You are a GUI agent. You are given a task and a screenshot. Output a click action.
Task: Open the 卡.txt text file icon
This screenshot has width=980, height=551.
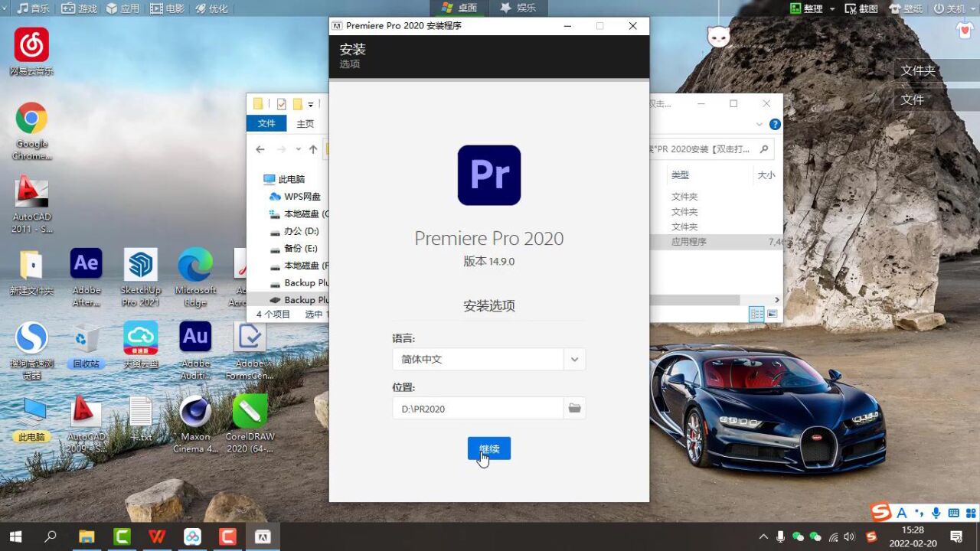coord(141,419)
